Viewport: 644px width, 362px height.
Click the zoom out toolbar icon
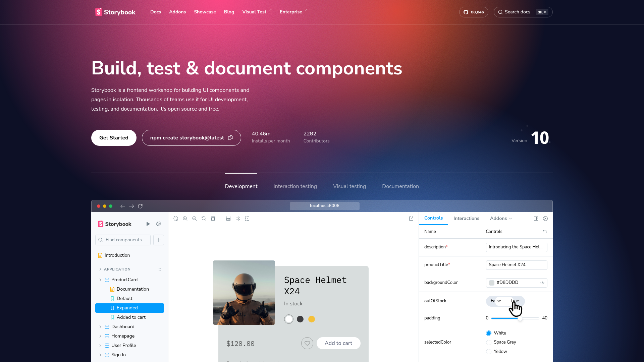[x=195, y=219]
